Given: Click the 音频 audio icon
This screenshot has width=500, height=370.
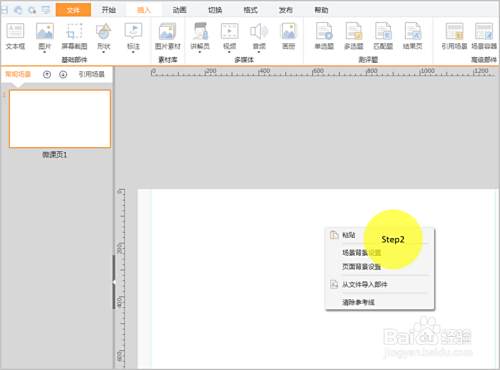Looking at the screenshot, I should click(259, 31).
